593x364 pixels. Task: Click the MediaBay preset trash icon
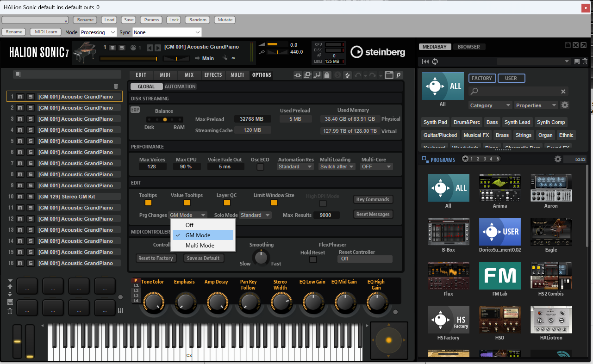(585, 62)
